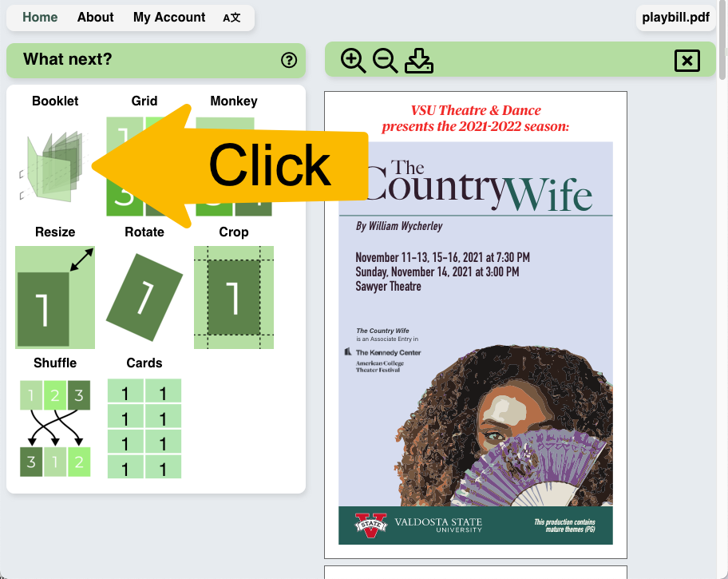Click the Rotate label
This screenshot has height=579, width=728.
point(144,232)
